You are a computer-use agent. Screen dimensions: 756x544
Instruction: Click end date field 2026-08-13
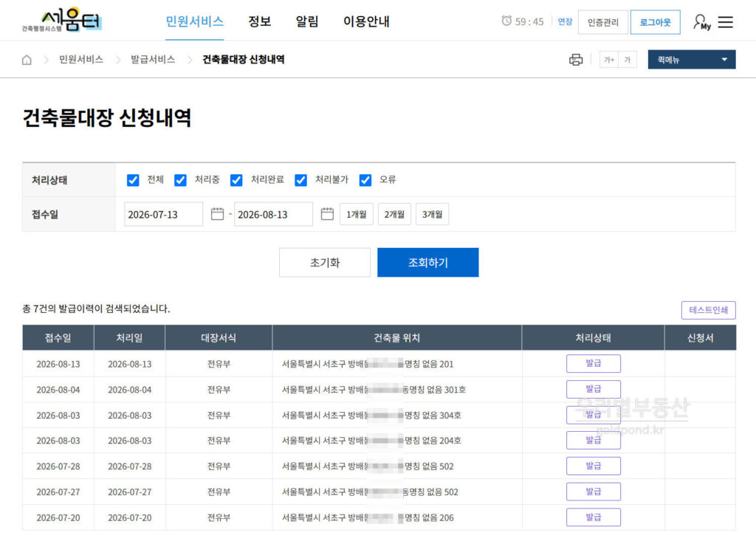tap(273, 214)
